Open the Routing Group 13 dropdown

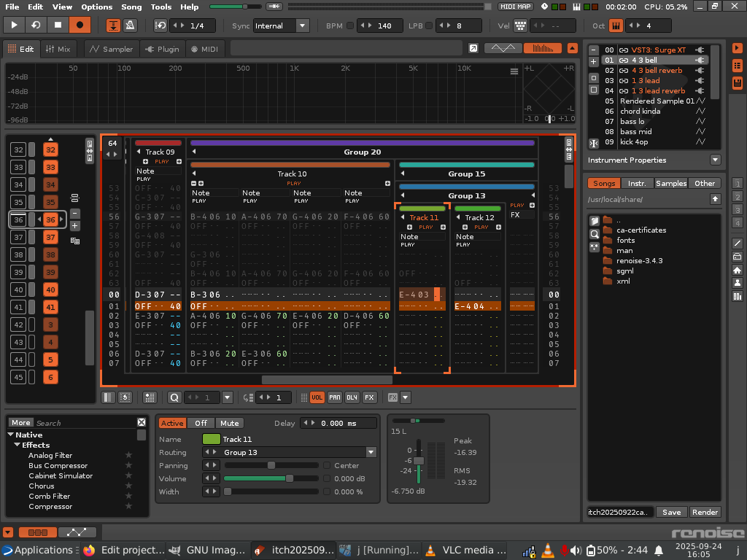click(x=371, y=452)
